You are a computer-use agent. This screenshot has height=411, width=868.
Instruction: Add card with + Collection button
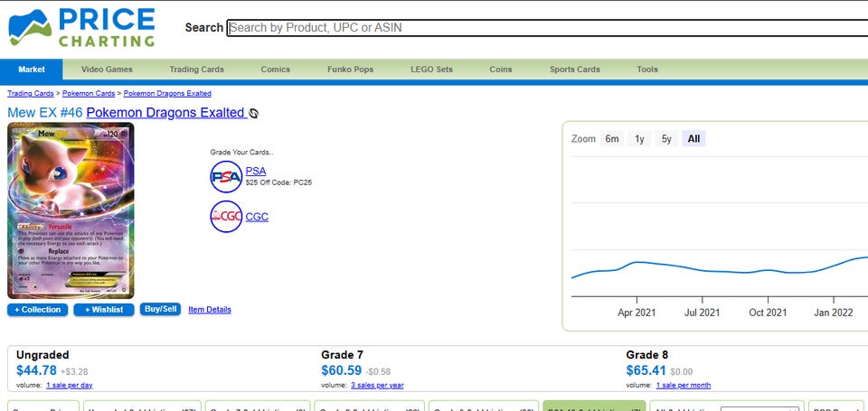38,310
